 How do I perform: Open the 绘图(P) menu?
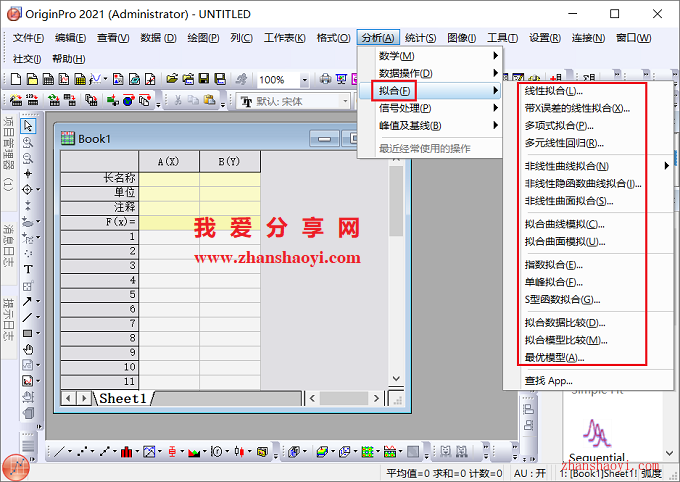(203, 38)
